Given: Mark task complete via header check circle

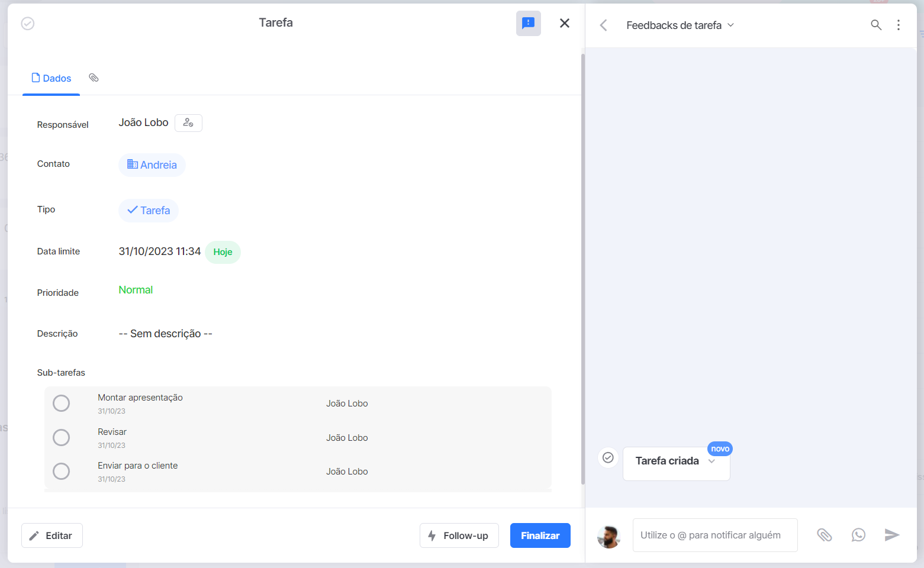Looking at the screenshot, I should click(x=28, y=24).
